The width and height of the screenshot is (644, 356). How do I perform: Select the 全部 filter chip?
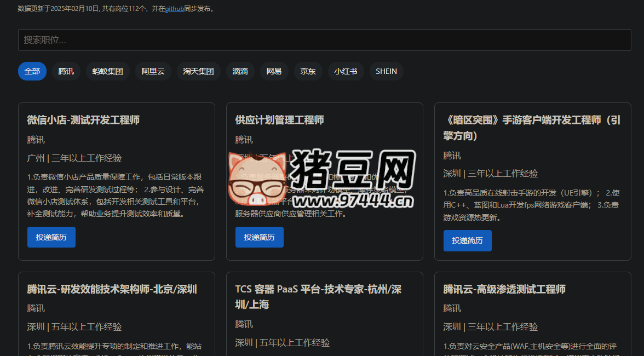[32, 71]
